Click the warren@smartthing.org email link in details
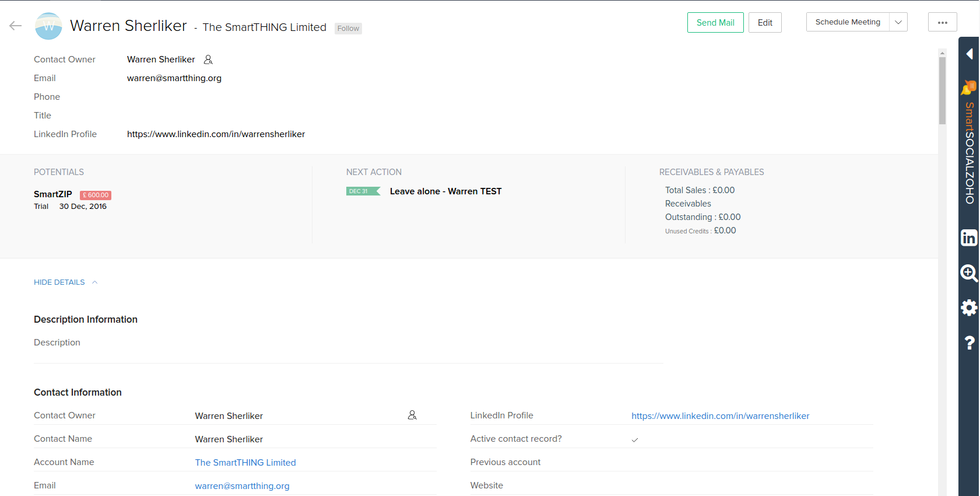The image size is (980, 496). [242, 485]
